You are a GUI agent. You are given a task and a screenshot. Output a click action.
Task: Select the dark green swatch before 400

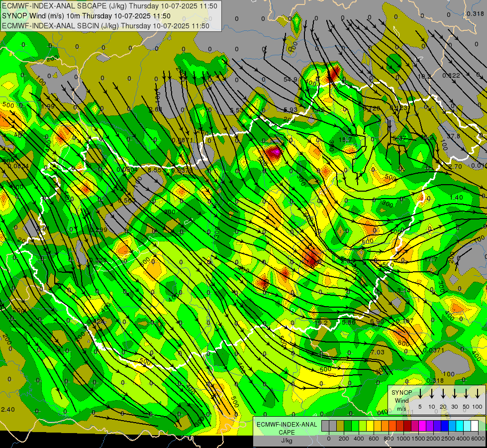pyautogui.click(x=348, y=426)
